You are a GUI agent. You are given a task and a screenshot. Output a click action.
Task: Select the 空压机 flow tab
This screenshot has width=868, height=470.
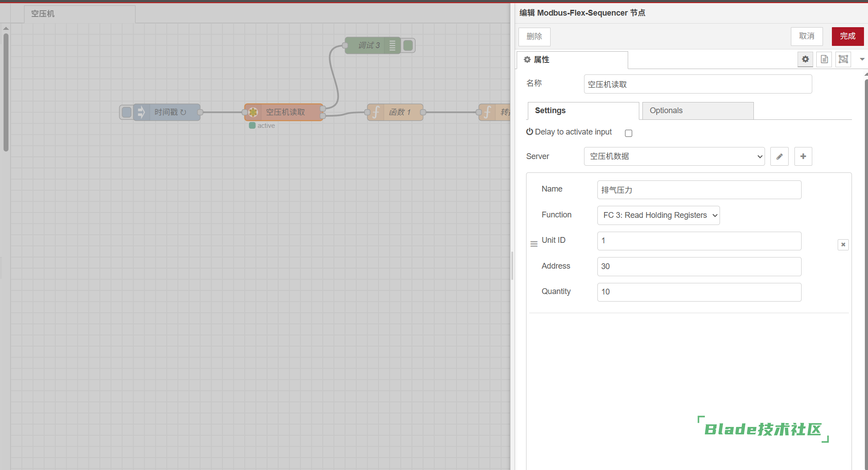pyautogui.click(x=79, y=14)
